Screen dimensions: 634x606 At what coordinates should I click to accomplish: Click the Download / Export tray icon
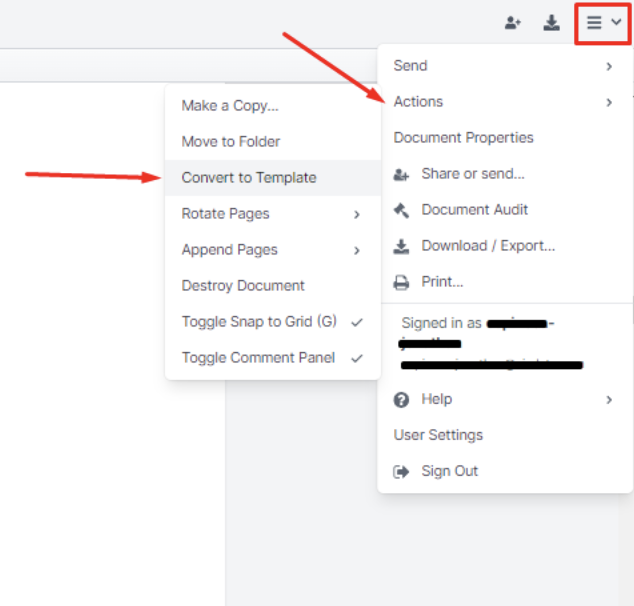[x=402, y=246]
